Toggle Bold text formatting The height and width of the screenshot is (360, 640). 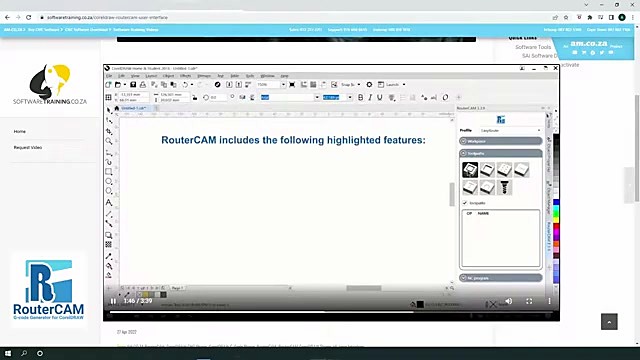360,97
